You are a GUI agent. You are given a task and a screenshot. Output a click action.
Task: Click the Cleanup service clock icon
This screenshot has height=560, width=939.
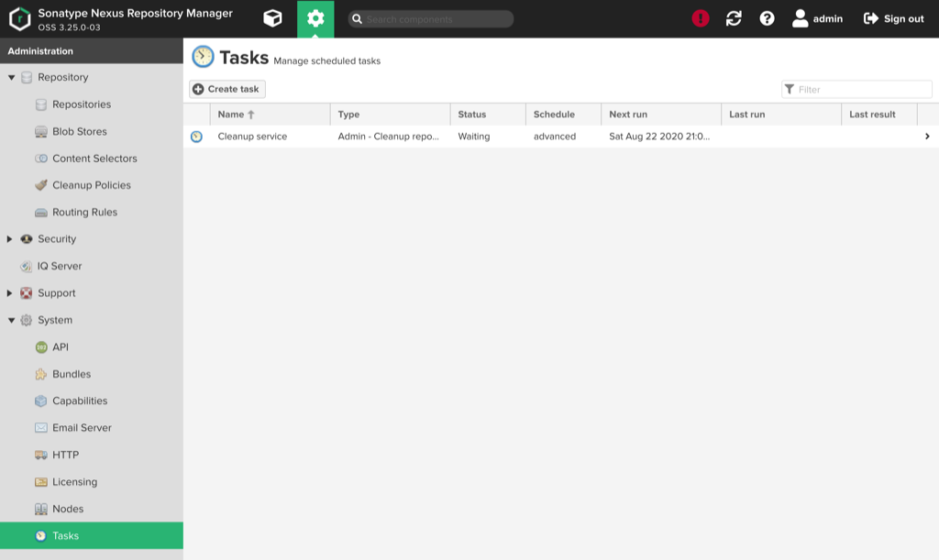196,137
